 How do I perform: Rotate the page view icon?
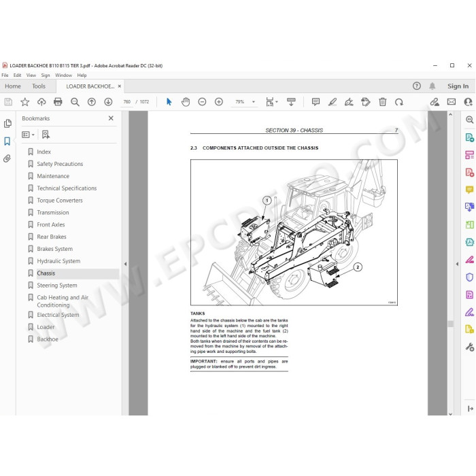pyautogui.click(x=399, y=102)
